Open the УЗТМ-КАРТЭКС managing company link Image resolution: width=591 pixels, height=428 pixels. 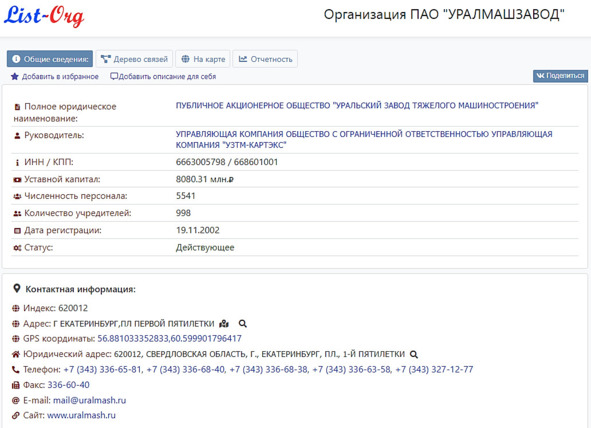pyautogui.click(x=364, y=139)
